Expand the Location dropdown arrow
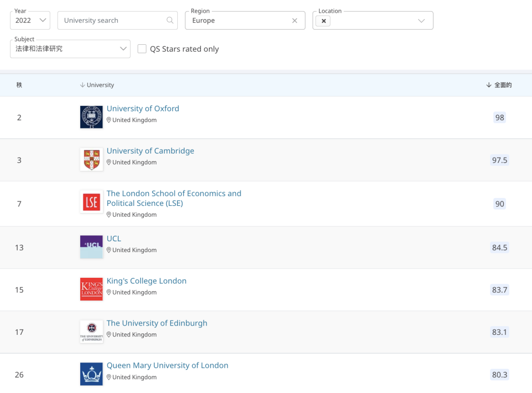The width and height of the screenshot is (532, 393). (421, 21)
